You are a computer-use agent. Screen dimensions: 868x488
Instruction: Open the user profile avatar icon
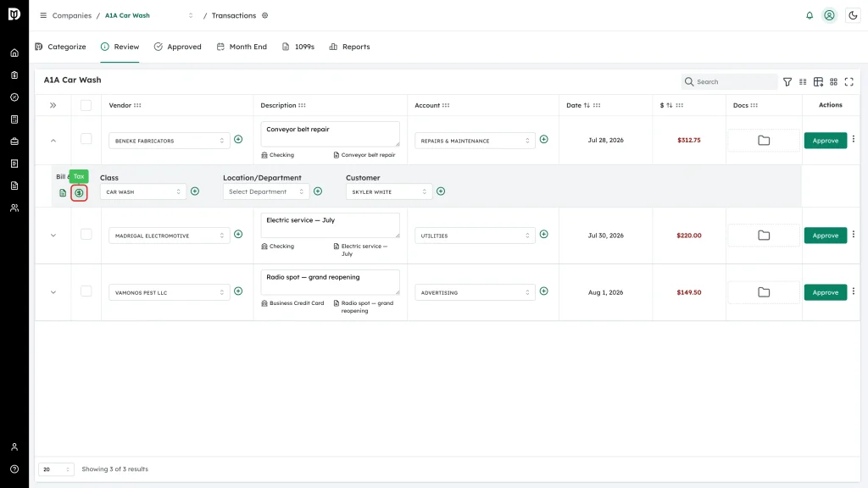[x=829, y=15]
